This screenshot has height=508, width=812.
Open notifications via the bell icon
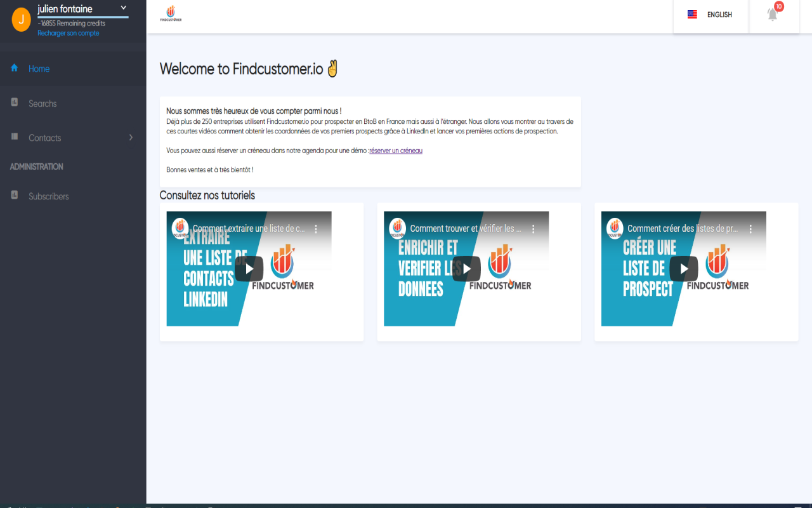[773, 15]
